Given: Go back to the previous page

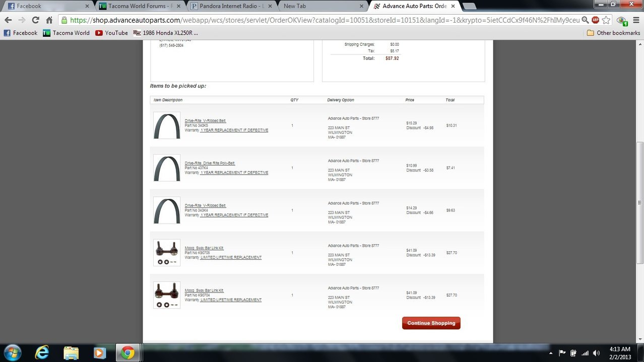Looking at the screenshot, I should pyautogui.click(x=8, y=20).
